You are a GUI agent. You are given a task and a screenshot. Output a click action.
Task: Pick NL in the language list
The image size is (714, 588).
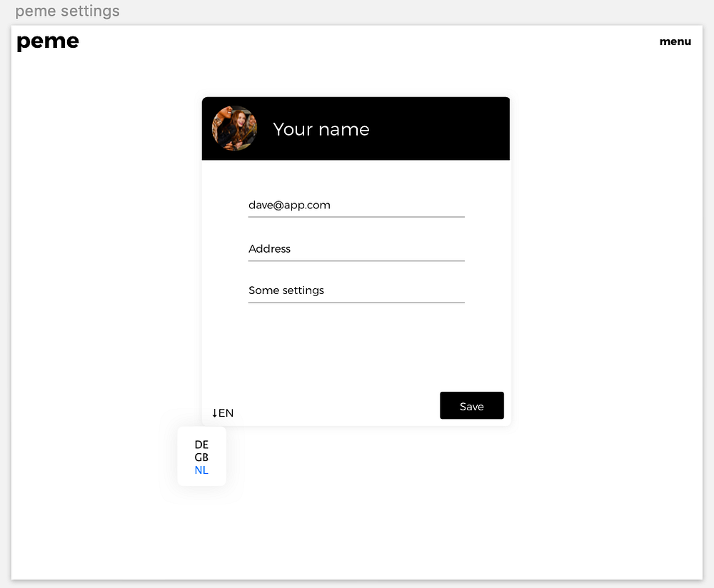(201, 470)
